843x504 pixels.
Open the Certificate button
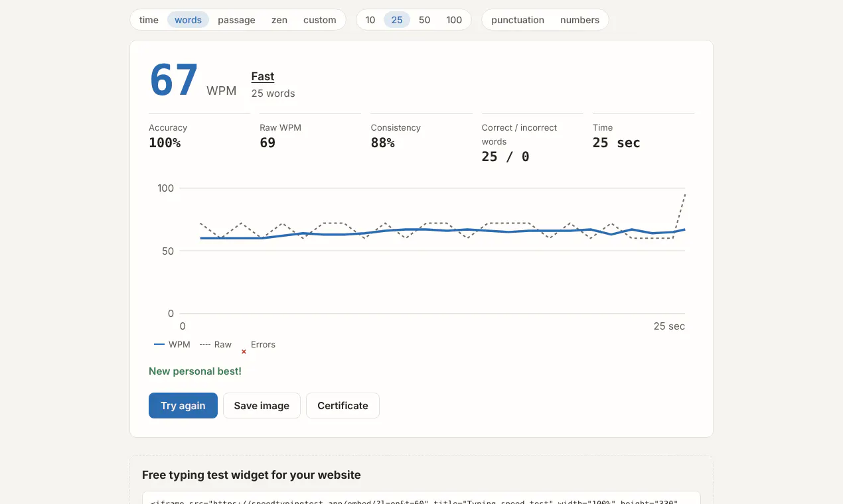click(343, 405)
